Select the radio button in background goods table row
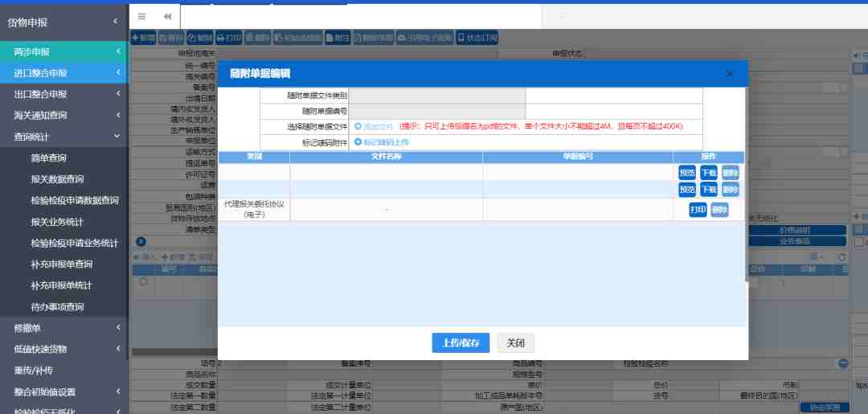This screenshot has height=414, width=868. point(144,281)
